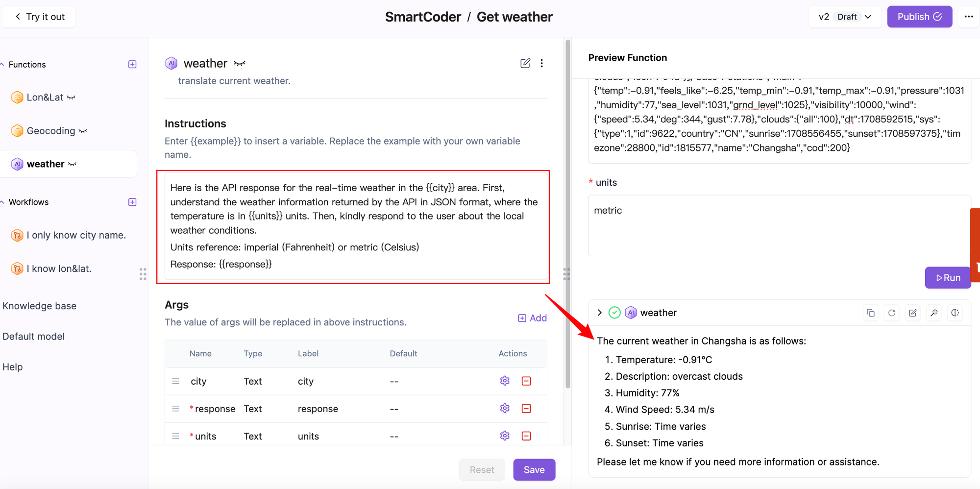Expand the weather result chevron

600,313
